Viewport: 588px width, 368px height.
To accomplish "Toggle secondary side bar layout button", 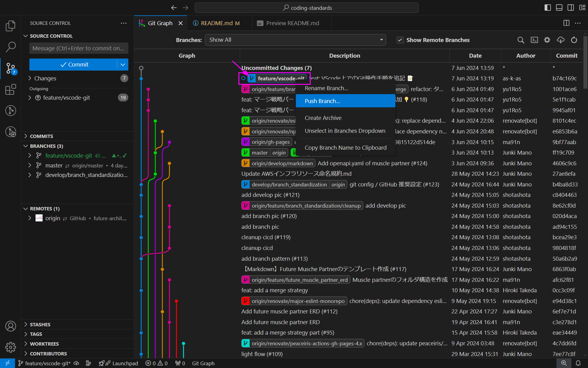I will [x=571, y=8].
